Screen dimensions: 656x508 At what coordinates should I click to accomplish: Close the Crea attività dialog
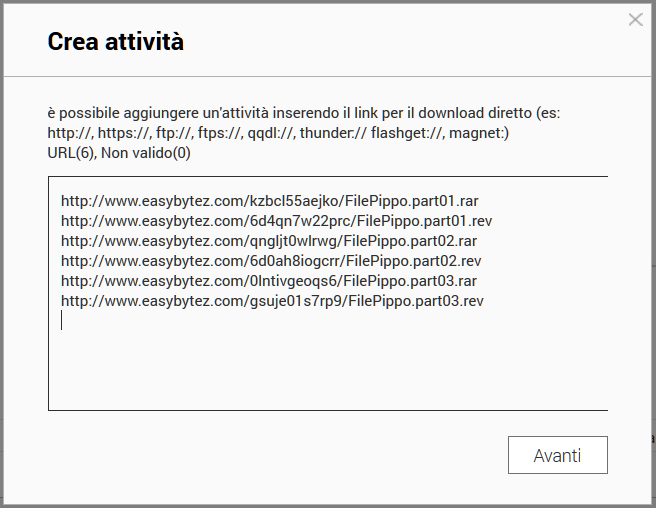635,19
